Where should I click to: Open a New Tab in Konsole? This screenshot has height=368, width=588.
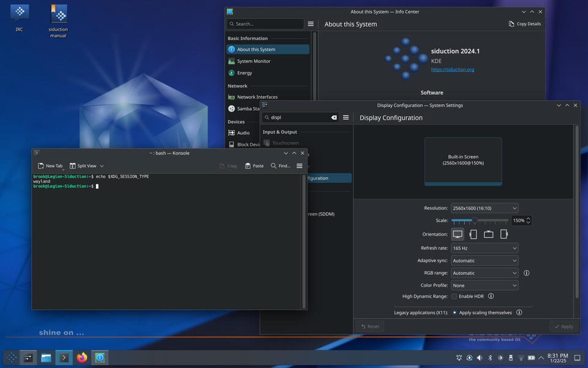tap(50, 166)
